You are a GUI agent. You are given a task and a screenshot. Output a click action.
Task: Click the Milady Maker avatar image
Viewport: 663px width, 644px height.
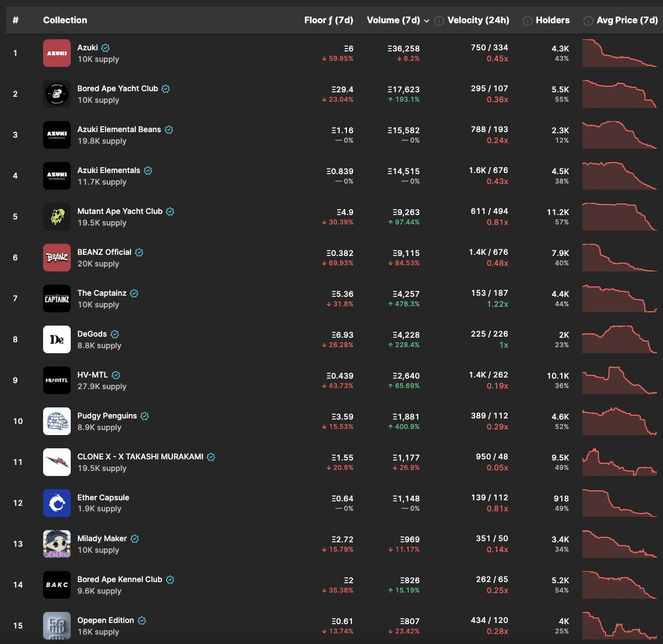tap(57, 544)
